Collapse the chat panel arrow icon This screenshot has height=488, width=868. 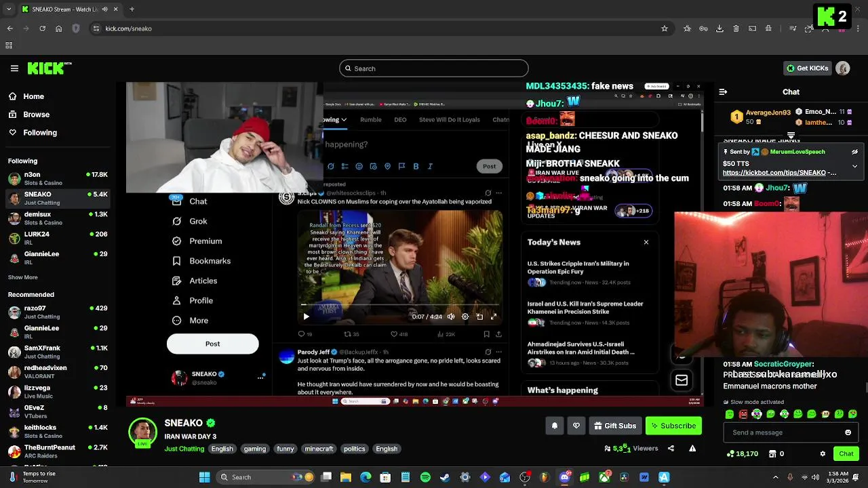pyautogui.click(x=723, y=91)
